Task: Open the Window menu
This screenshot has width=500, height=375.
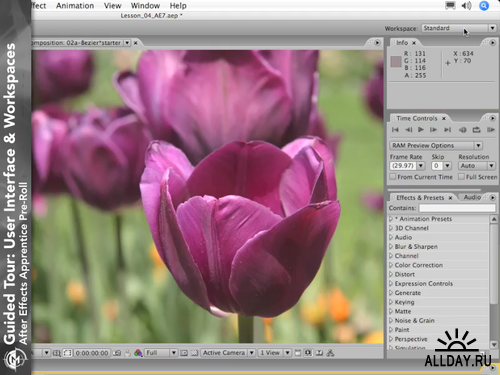Action: point(145,6)
